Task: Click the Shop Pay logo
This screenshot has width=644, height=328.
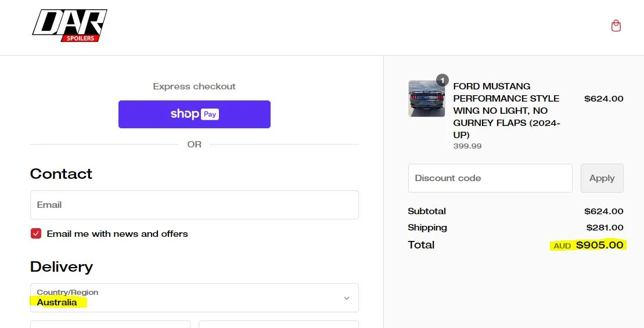Action: click(x=195, y=114)
